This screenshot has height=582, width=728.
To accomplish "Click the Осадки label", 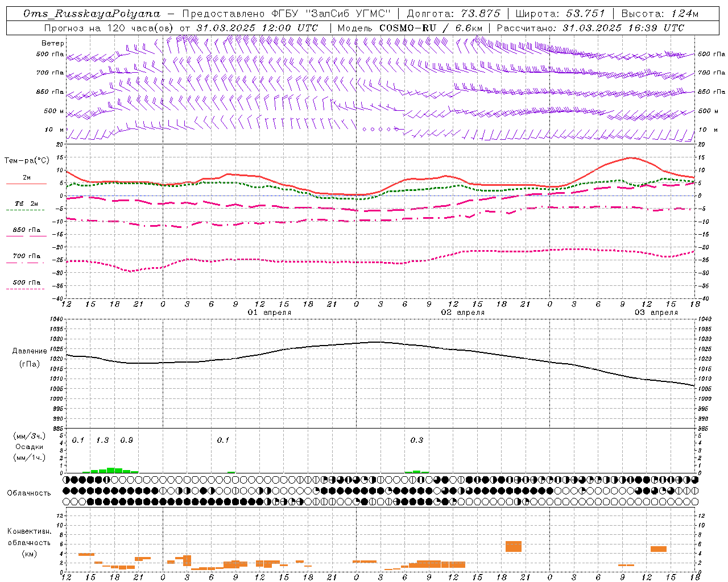I will click(29, 447).
